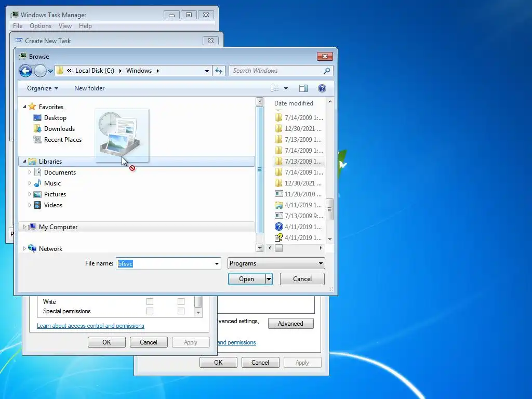Click the file list vertical scrollbar thumb
The image size is (532, 399).
point(329,209)
